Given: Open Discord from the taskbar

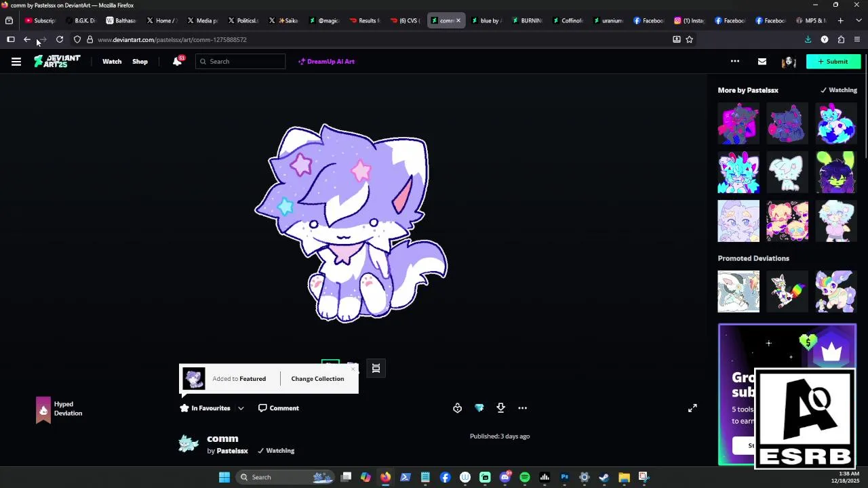Looking at the screenshot, I should pos(505,477).
